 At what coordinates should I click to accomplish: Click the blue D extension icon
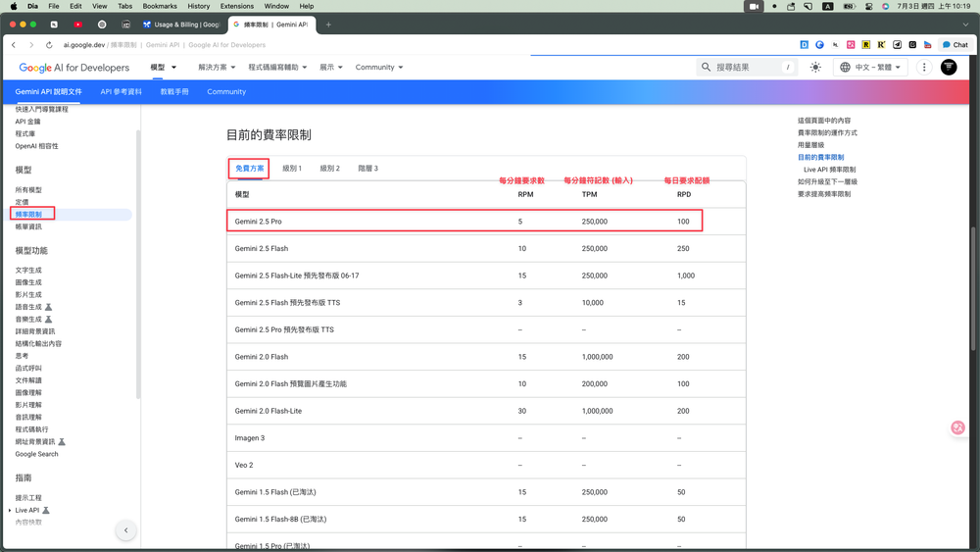[805, 45]
